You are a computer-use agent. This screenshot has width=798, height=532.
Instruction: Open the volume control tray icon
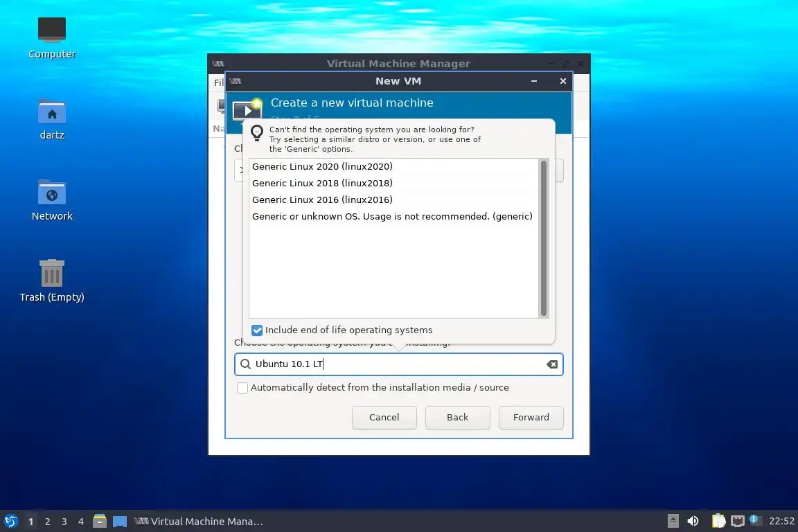tap(693, 521)
